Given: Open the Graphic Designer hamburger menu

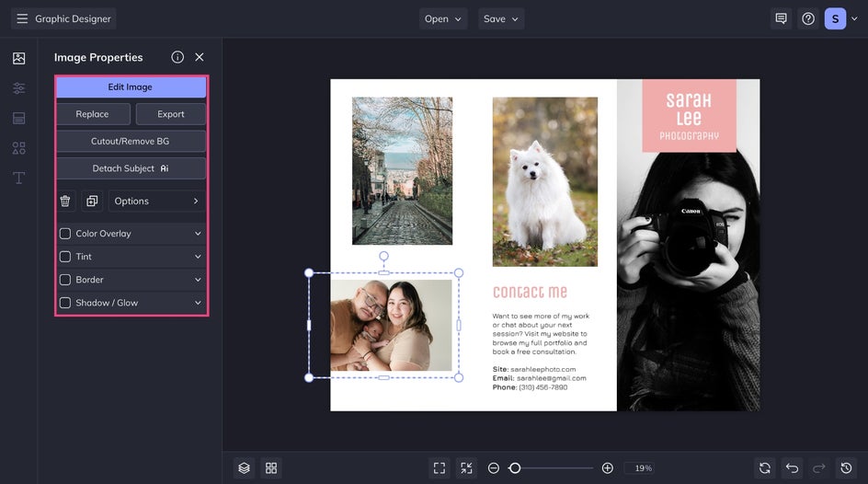Looking at the screenshot, I should point(22,18).
